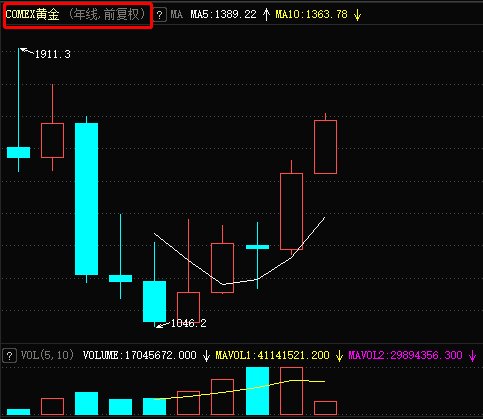Click the MAVOL1 downward arrow icon
Viewport: 483px width, 419px height.
(339, 356)
